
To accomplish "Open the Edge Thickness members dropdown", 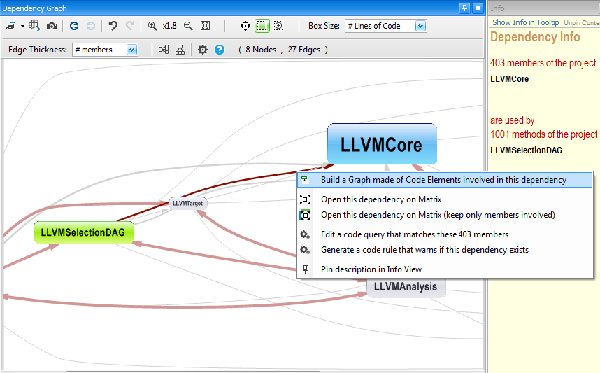I will (x=105, y=50).
